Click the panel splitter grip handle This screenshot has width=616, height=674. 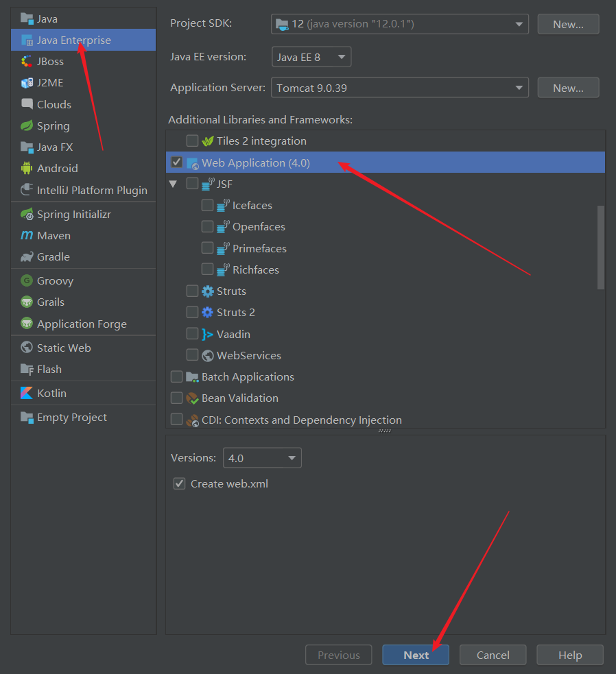tap(385, 431)
